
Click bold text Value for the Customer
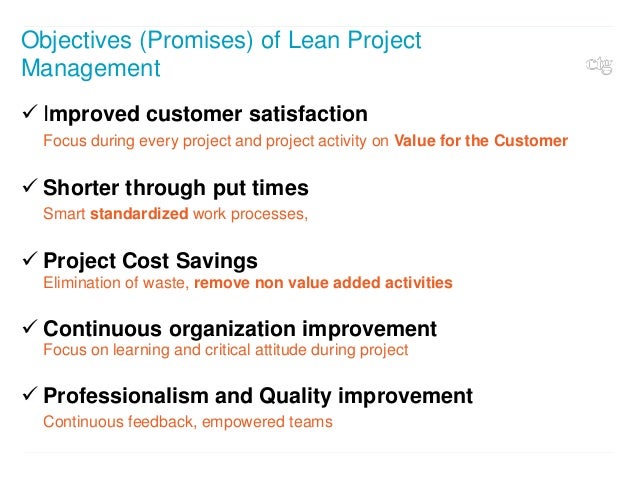pyautogui.click(x=481, y=141)
